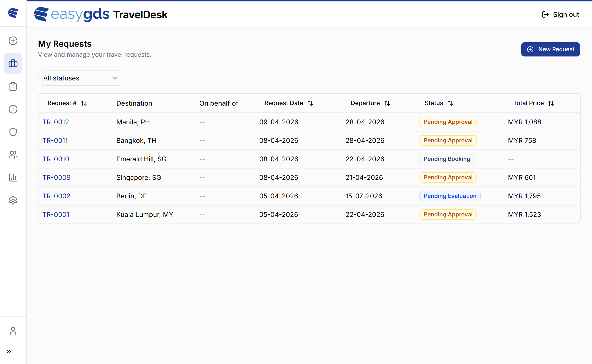The height and width of the screenshot is (364, 592).
Task: Click the alert circle icon in sidebar
Action: [x=13, y=109]
